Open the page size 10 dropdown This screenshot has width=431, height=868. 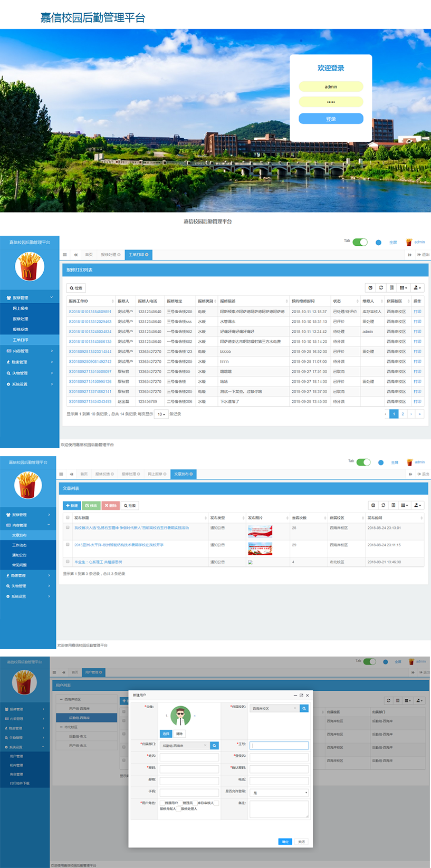click(x=161, y=414)
